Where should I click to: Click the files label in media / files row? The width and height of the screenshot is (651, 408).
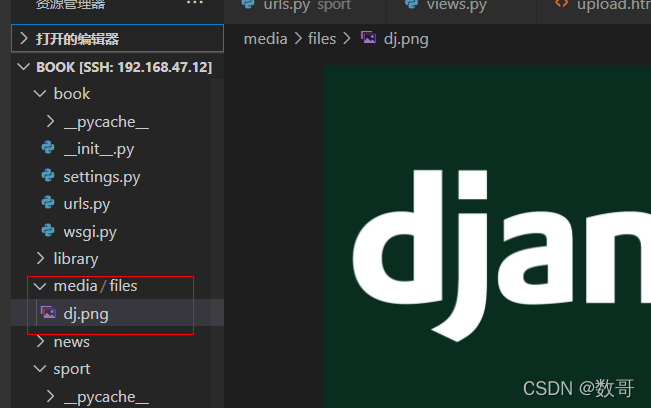coord(123,286)
